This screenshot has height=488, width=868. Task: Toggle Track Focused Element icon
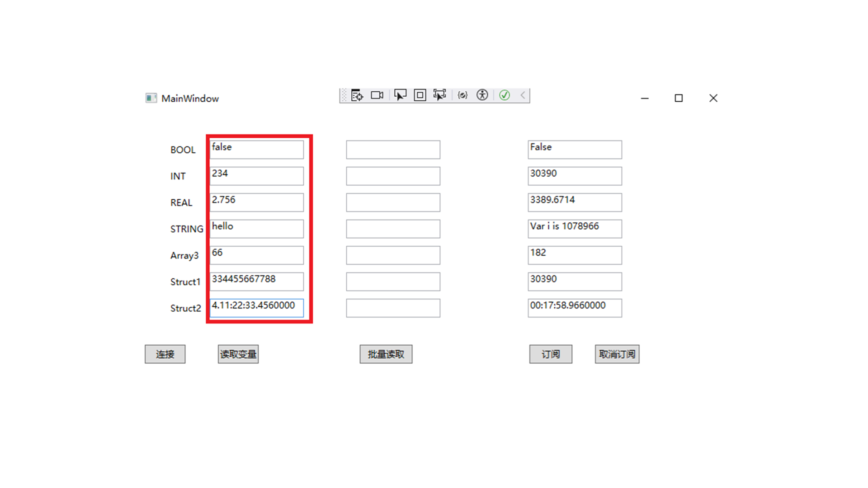[x=439, y=95]
